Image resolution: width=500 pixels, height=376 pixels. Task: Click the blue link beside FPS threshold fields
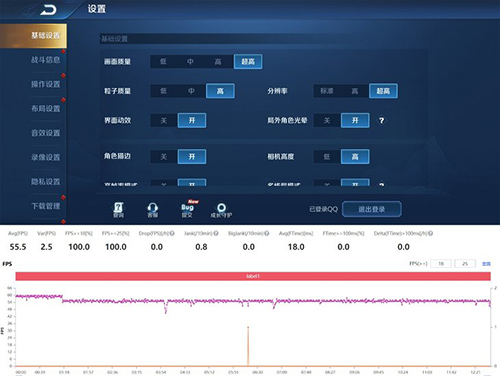click(486, 264)
